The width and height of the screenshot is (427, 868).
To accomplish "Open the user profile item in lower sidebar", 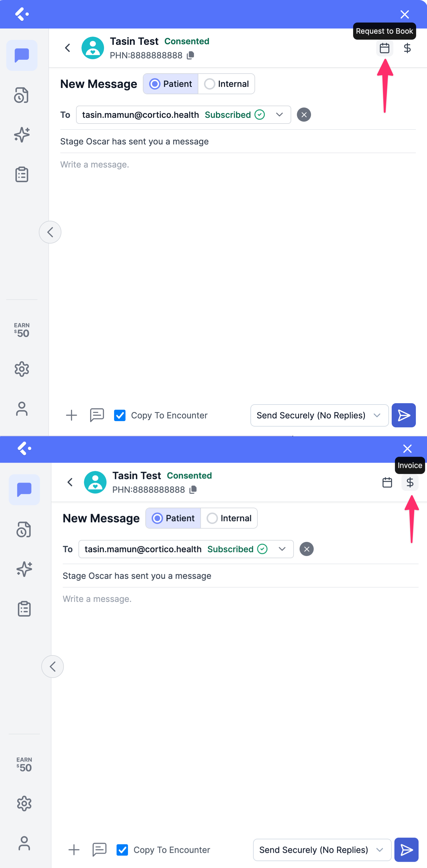I will pyautogui.click(x=24, y=843).
